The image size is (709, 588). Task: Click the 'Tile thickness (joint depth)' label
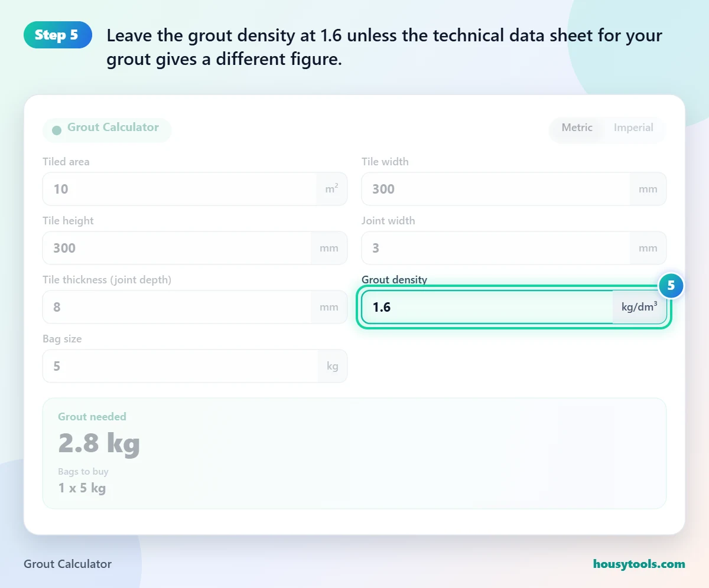[107, 280]
